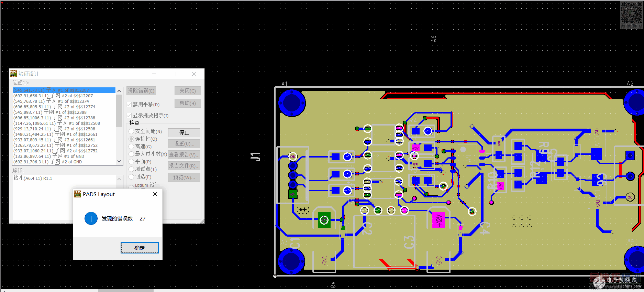Click the large magenta +12V pad near C3
The width and height of the screenshot is (644, 292).
pyautogui.click(x=438, y=220)
